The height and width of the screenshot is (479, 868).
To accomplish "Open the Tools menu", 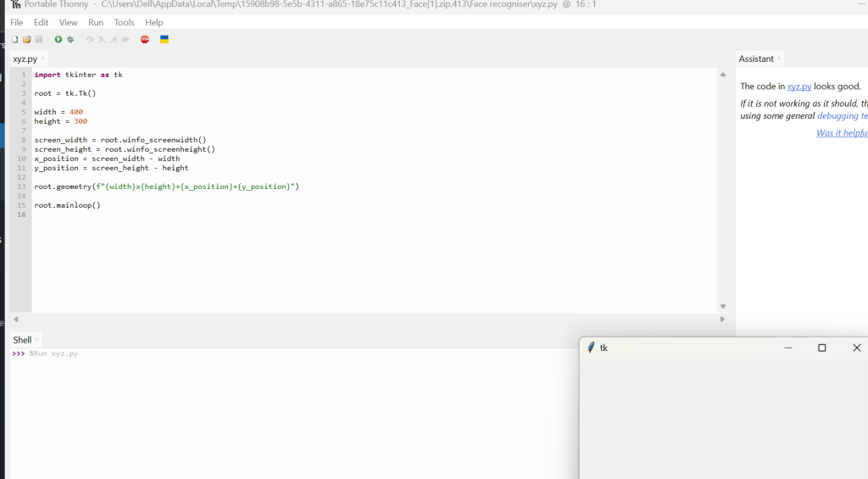I will point(124,23).
